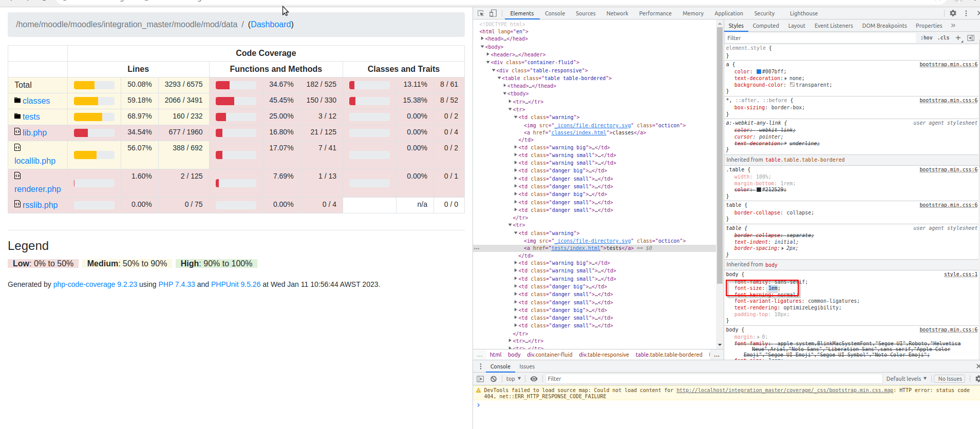Click the file icon beside lib.php
The image size is (980, 429).
pyautogui.click(x=17, y=131)
